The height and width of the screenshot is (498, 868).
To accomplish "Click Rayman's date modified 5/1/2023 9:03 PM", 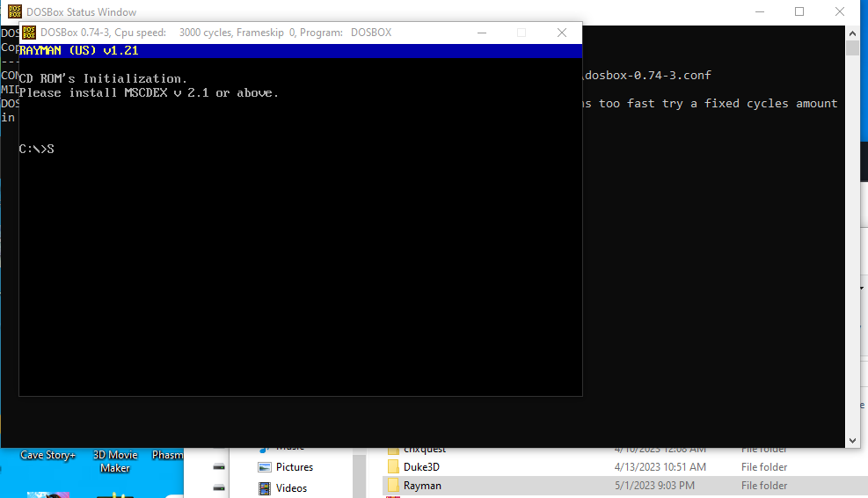I will [654, 486].
